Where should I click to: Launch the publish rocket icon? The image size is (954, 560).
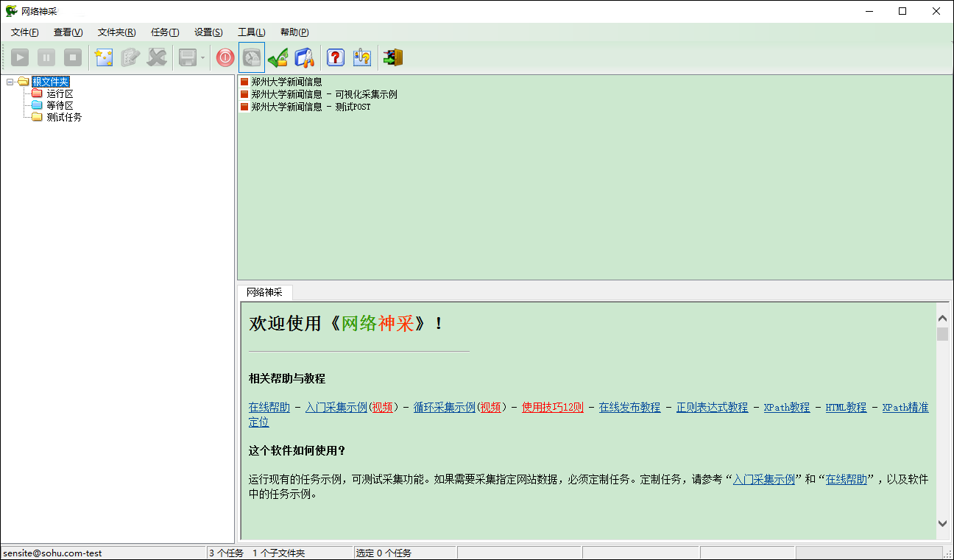tap(304, 57)
